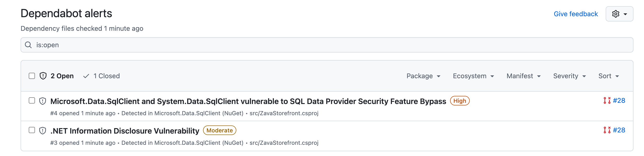Focus the is:open search field
Image resolution: width=644 pixels, height=156 pixels.
[325, 45]
